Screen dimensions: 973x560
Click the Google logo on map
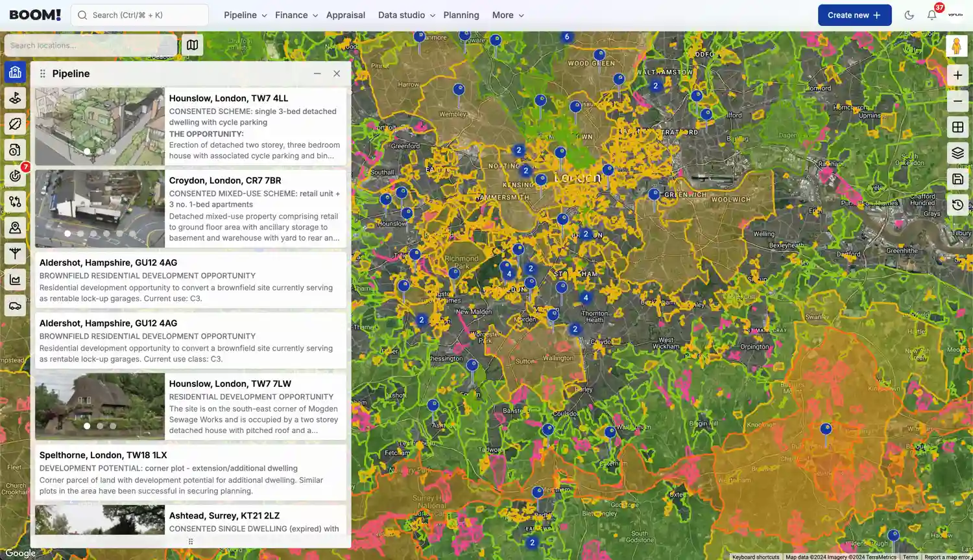click(20, 553)
